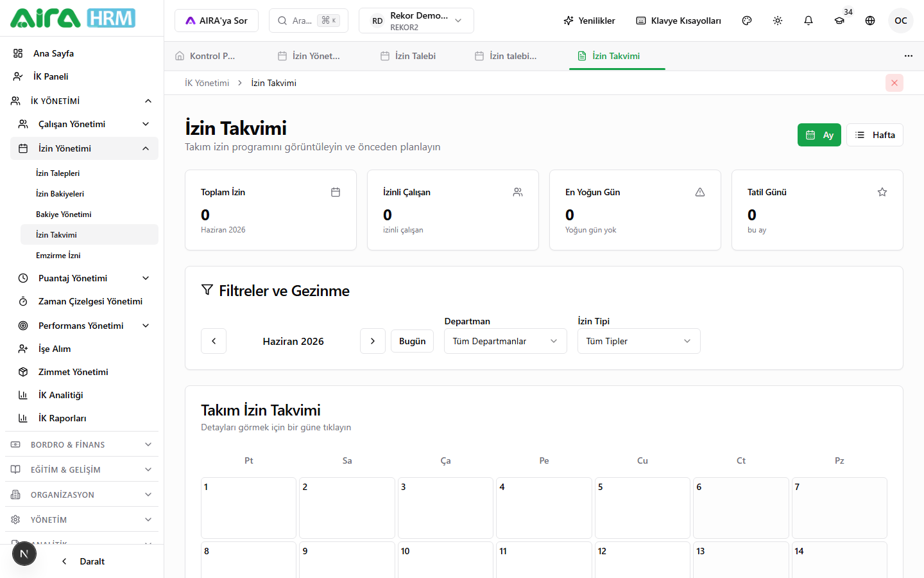Open Yenilikler what's new
The width and height of the screenshot is (924, 578).
click(x=589, y=21)
